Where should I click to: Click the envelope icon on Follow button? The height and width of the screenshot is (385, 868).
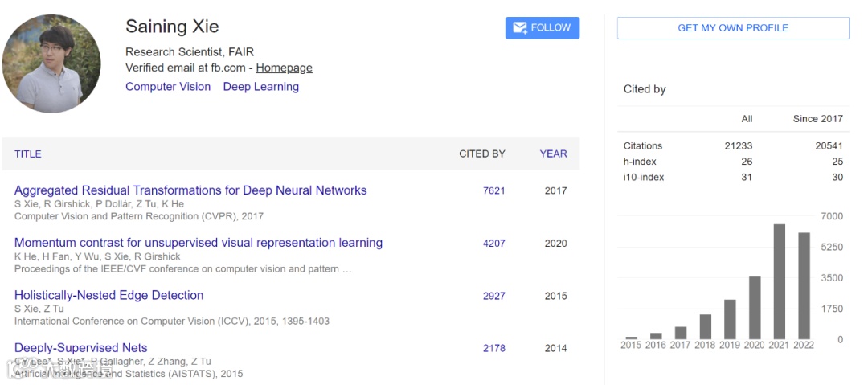(519, 27)
